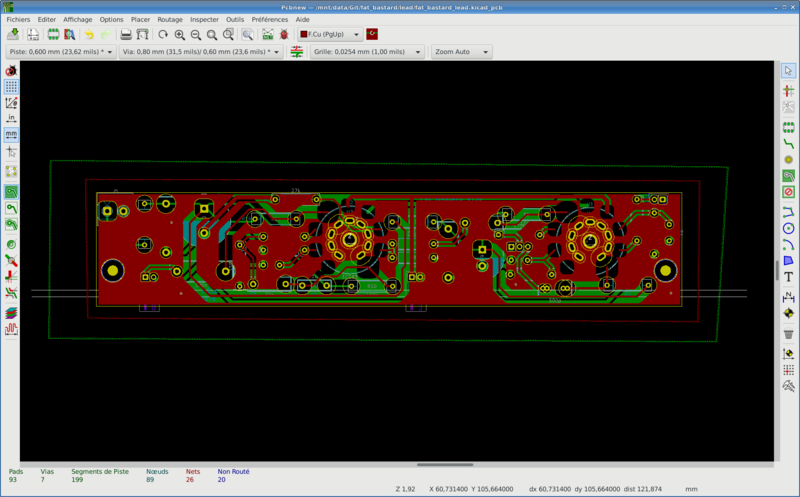This screenshot has height=497, width=800.
Task: Select Add text tool
Action: (788, 277)
